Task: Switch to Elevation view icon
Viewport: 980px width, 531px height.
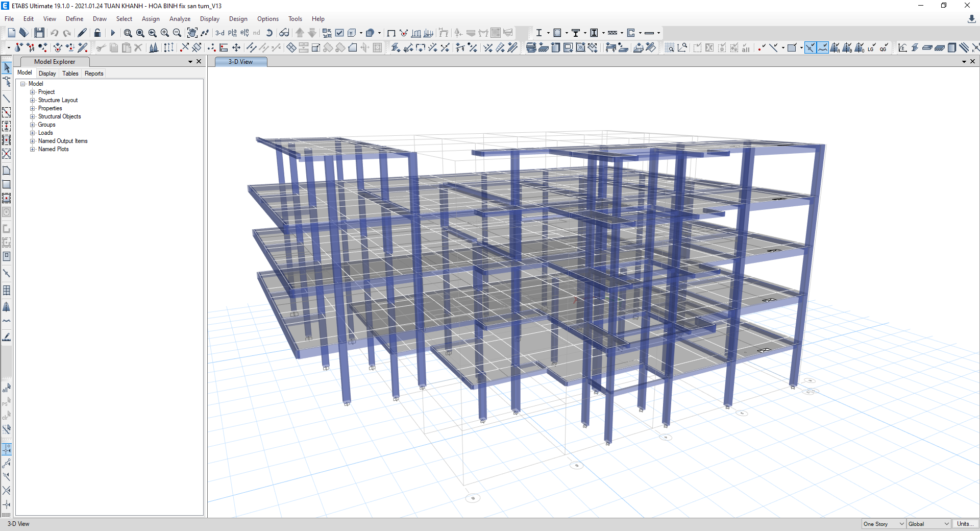Action: point(245,33)
